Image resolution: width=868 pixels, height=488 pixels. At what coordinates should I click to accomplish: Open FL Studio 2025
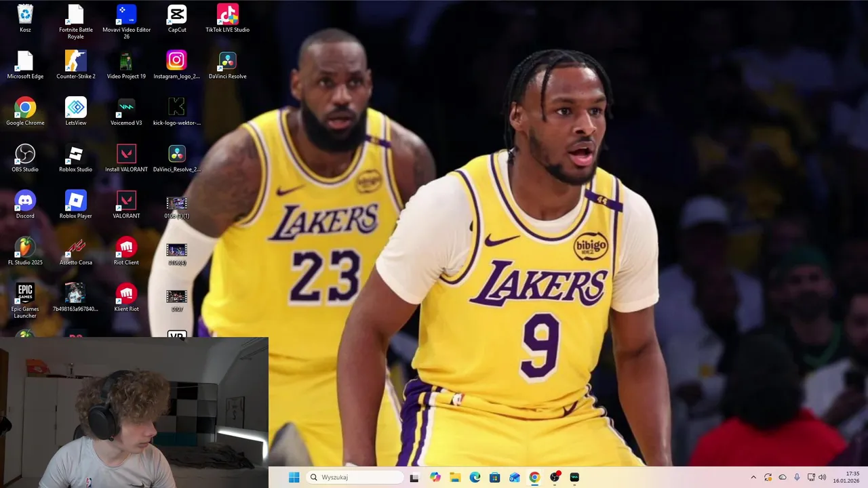point(25,251)
